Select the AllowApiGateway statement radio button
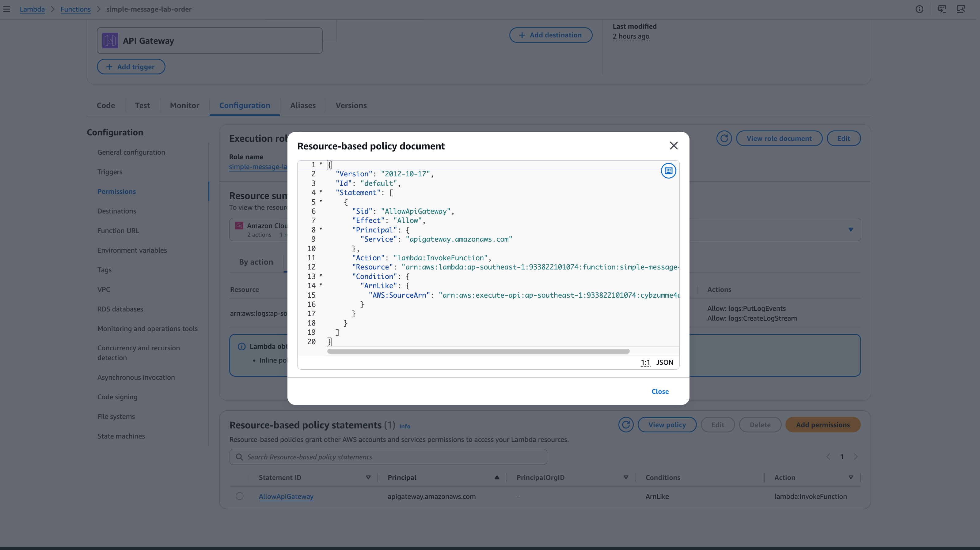 point(239,496)
